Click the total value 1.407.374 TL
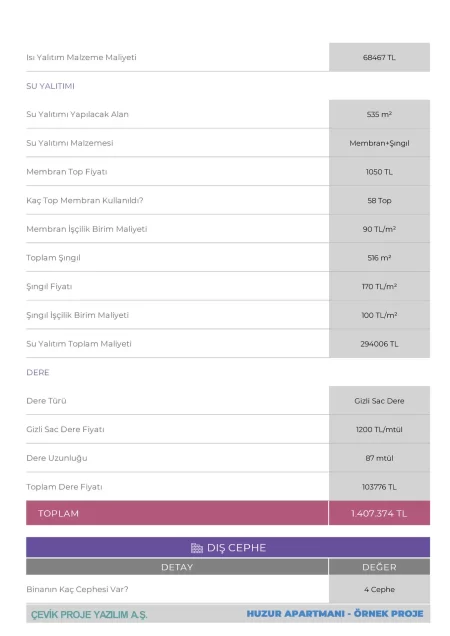450x636 pixels. point(379,513)
